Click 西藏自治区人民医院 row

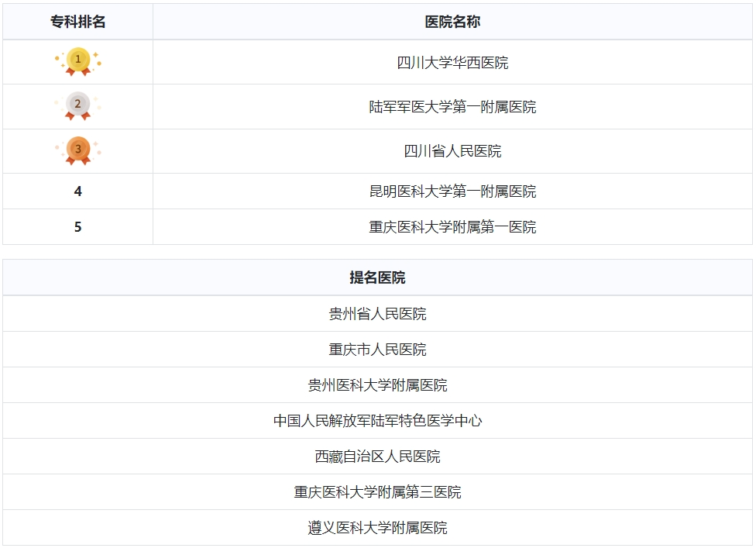pos(377,457)
